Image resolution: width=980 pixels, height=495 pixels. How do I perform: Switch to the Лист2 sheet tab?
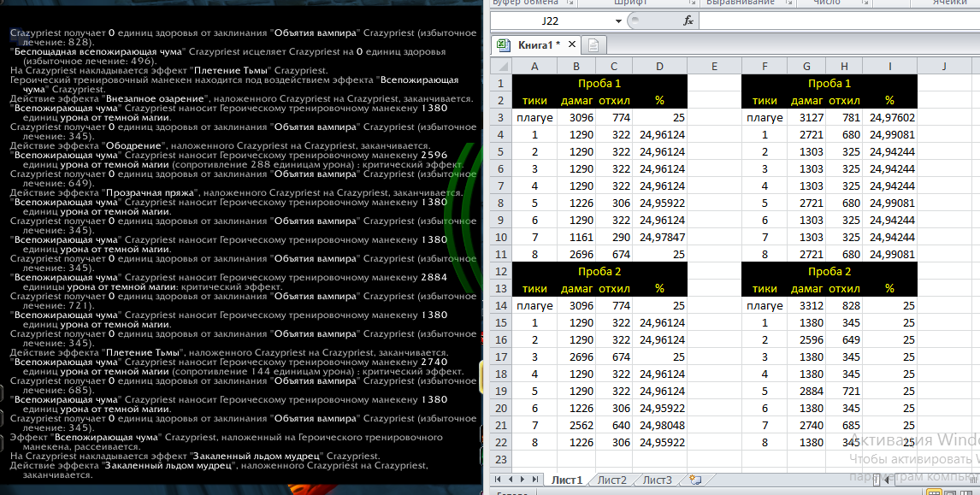click(x=611, y=480)
